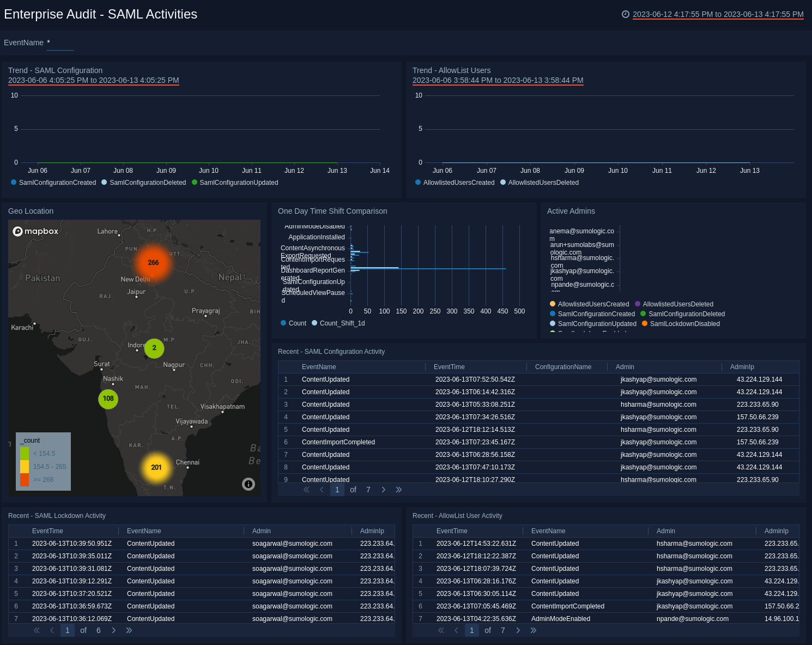Open Trend - AllowList Users time range

[498, 80]
